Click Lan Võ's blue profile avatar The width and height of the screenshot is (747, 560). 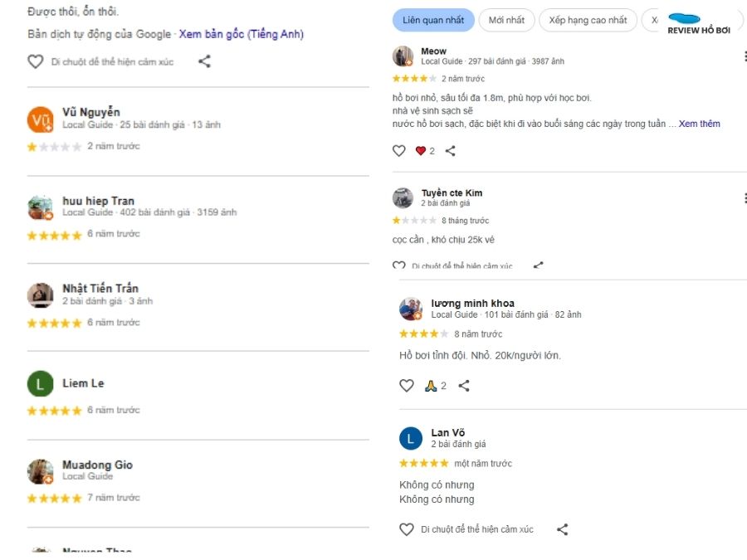tap(411, 438)
